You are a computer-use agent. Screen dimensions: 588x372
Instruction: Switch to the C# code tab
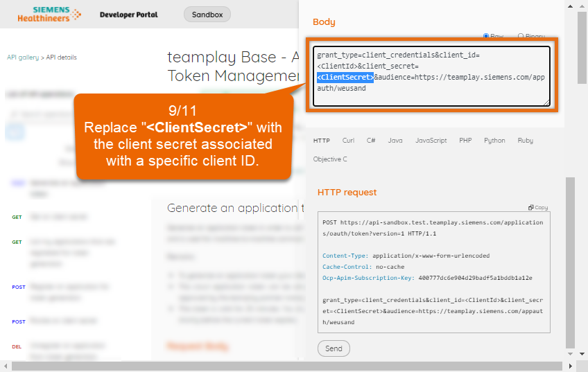370,141
